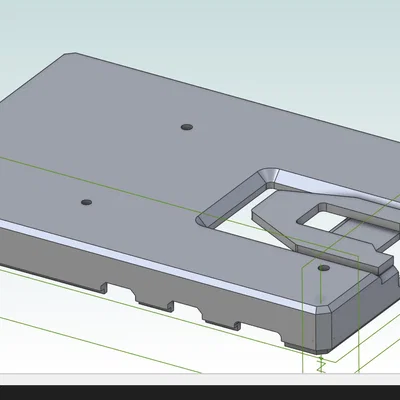
Task: Select the hole nearest the plate's chamfered front corner
Action: pos(324,268)
